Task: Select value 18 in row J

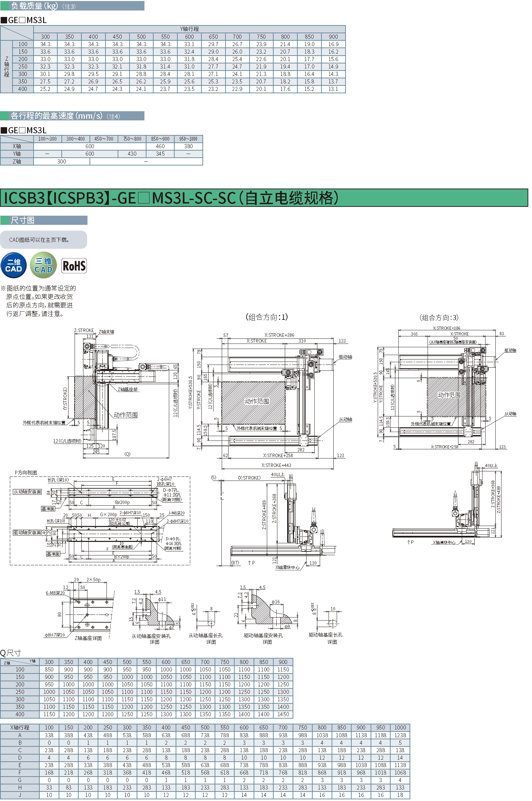Action: [400, 796]
